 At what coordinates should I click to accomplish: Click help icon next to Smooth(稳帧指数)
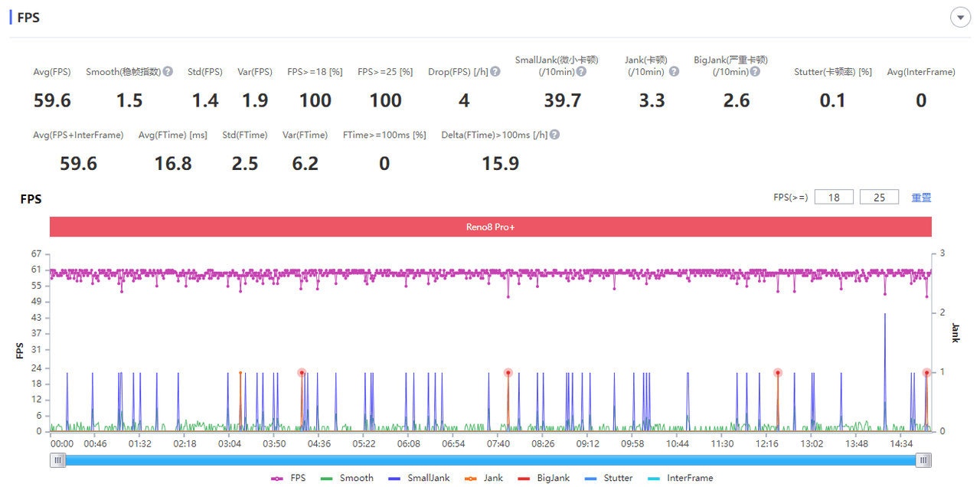(x=168, y=72)
